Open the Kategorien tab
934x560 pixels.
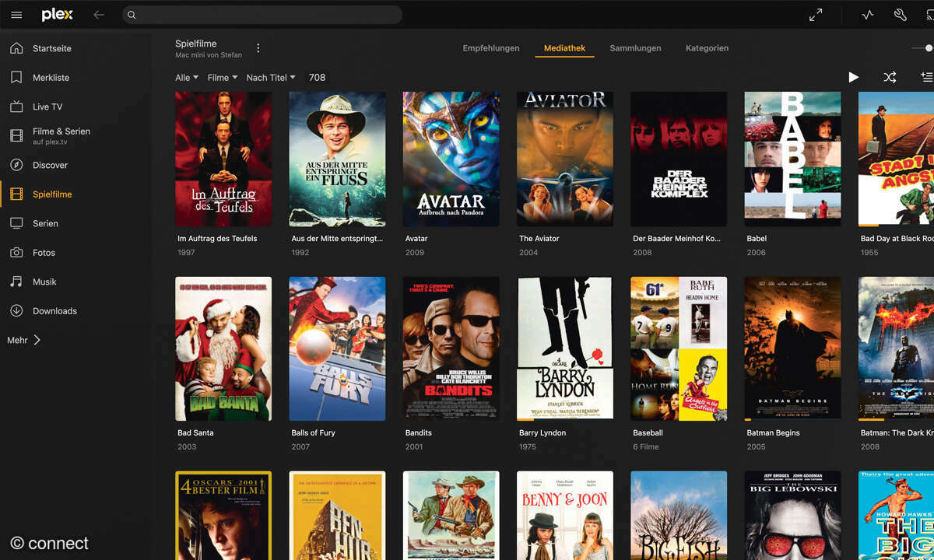tap(707, 48)
